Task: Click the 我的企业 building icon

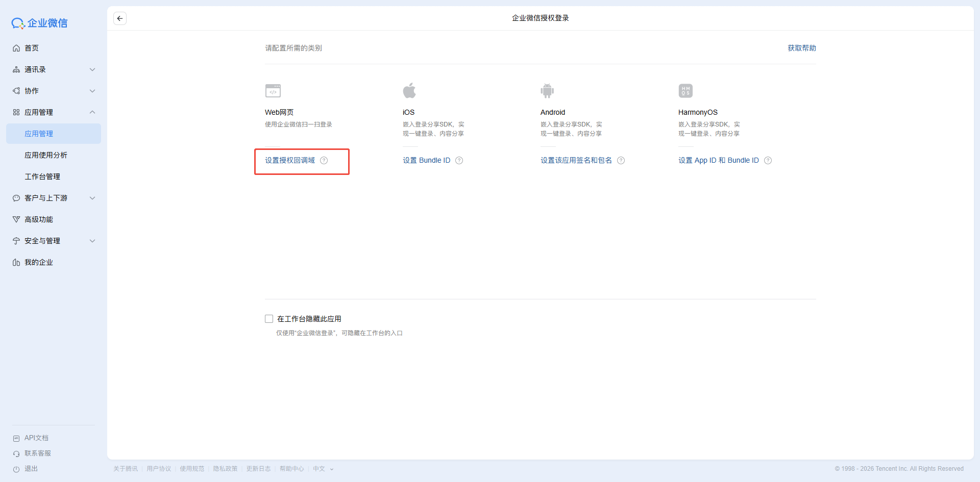Action: coord(16,262)
